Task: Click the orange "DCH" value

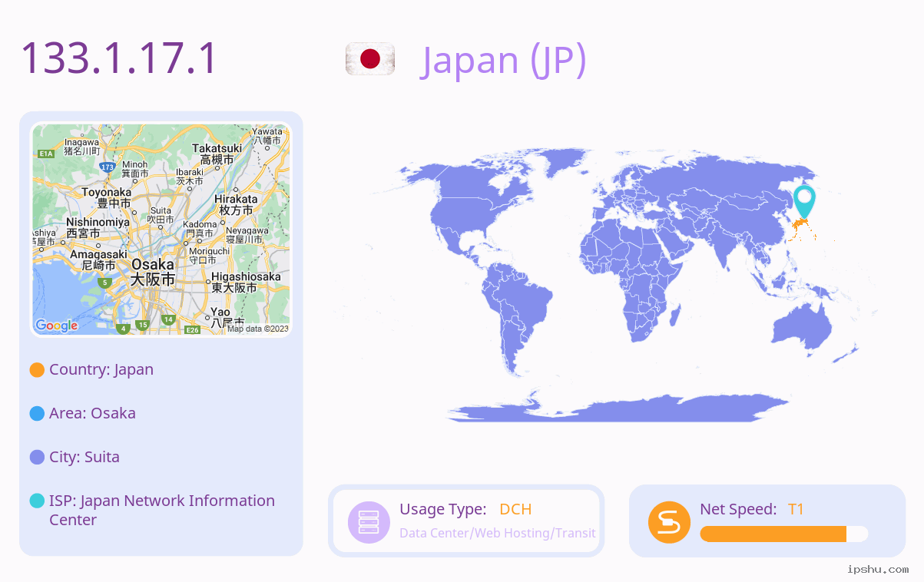Action: pos(515,509)
